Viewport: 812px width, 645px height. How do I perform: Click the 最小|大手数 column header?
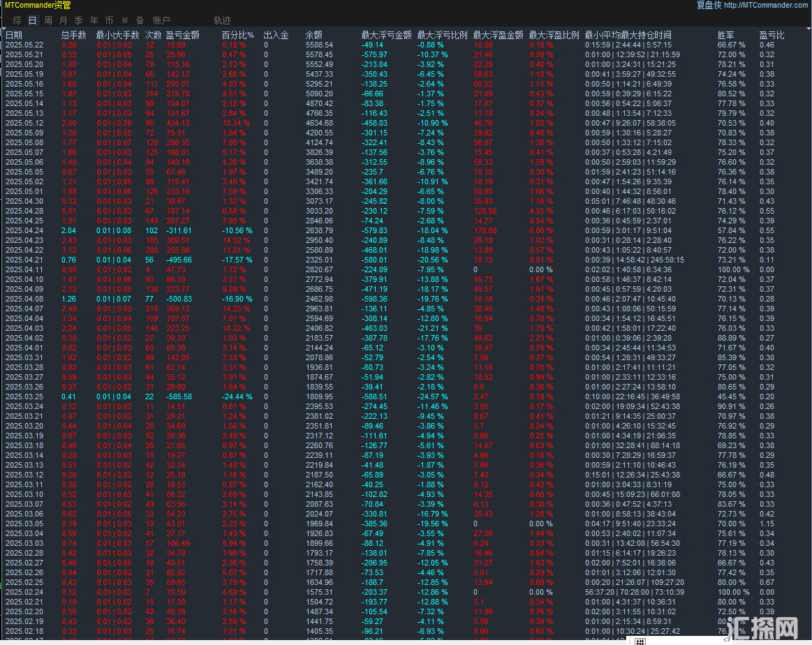(x=117, y=35)
